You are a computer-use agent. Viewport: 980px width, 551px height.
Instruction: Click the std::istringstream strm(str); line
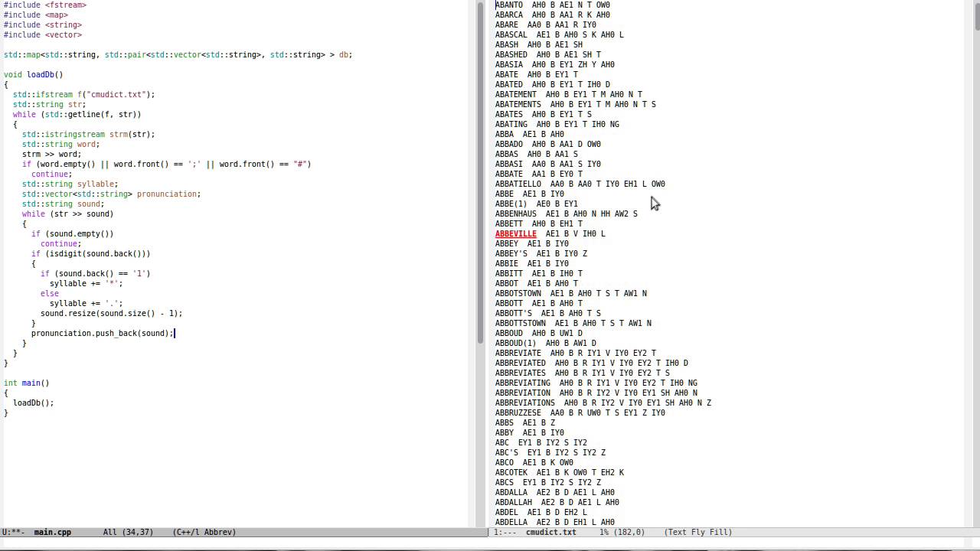point(89,134)
